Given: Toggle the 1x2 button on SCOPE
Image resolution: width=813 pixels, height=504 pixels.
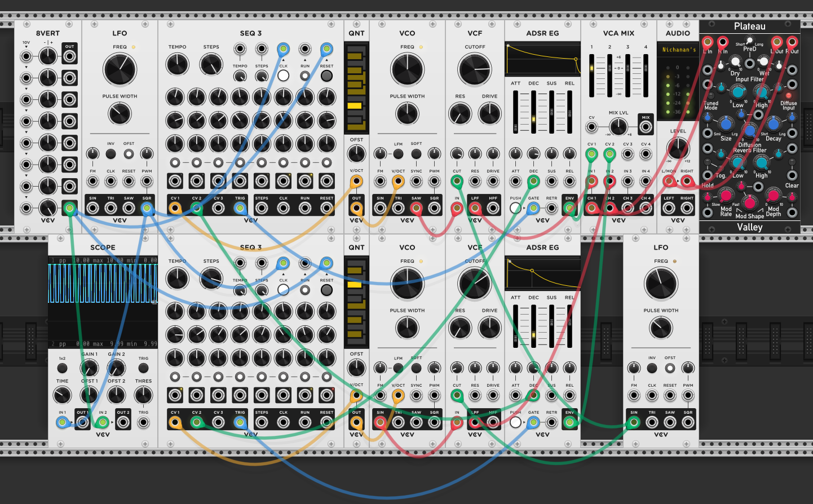Looking at the screenshot, I should [63, 368].
